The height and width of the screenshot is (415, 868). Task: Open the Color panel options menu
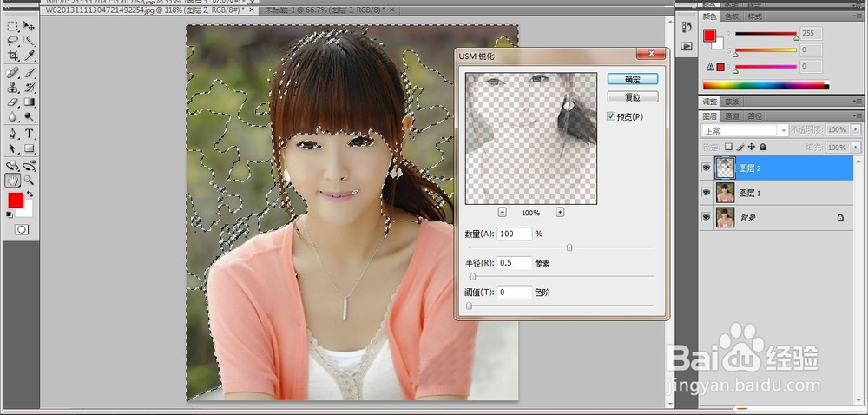[x=857, y=16]
